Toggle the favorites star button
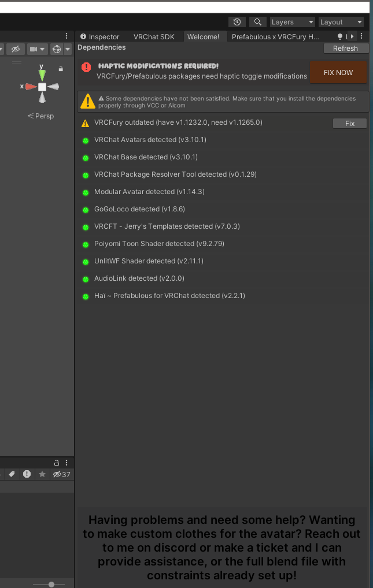Image resolution: width=373 pixels, height=588 pixels. 42,474
